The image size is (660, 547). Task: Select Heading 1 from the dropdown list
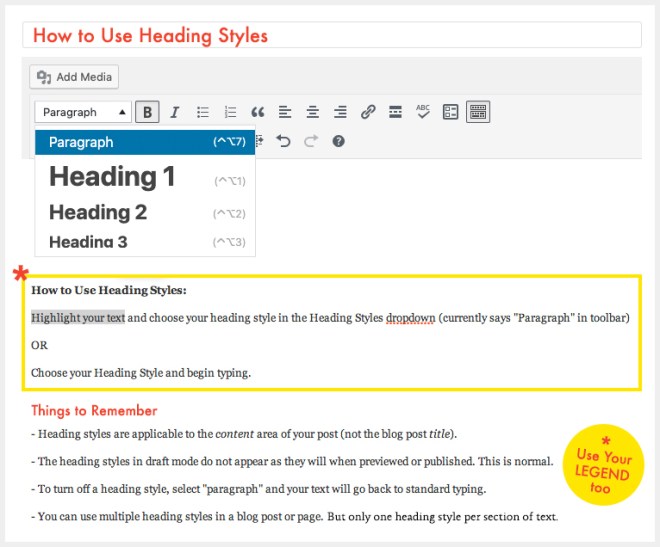tap(112, 177)
